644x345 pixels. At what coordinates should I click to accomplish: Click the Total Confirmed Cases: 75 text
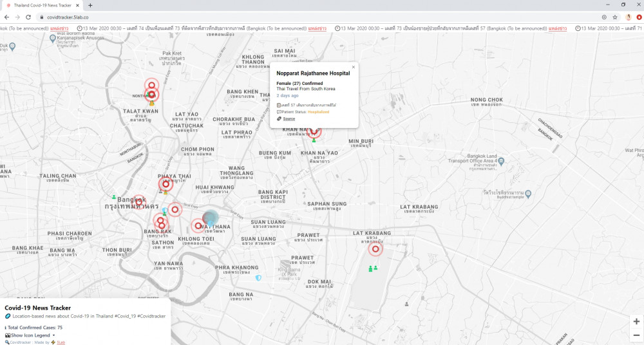pos(35,328)
